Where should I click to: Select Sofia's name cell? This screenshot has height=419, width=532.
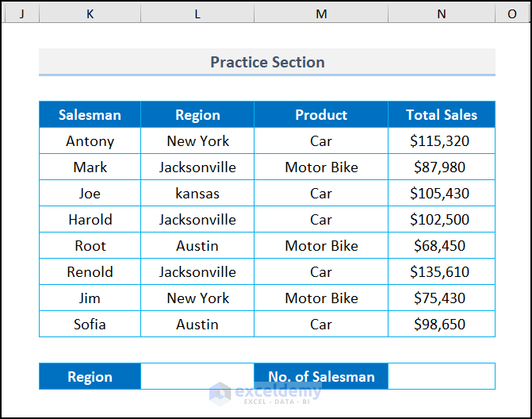point(90,325)
